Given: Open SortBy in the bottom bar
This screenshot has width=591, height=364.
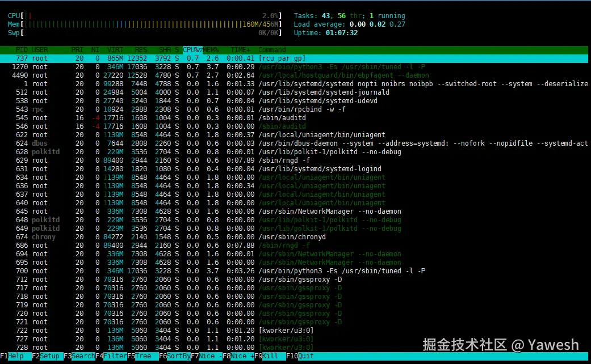Looking at the screenshot, I should pyautogui.click(x=179, y=356).
